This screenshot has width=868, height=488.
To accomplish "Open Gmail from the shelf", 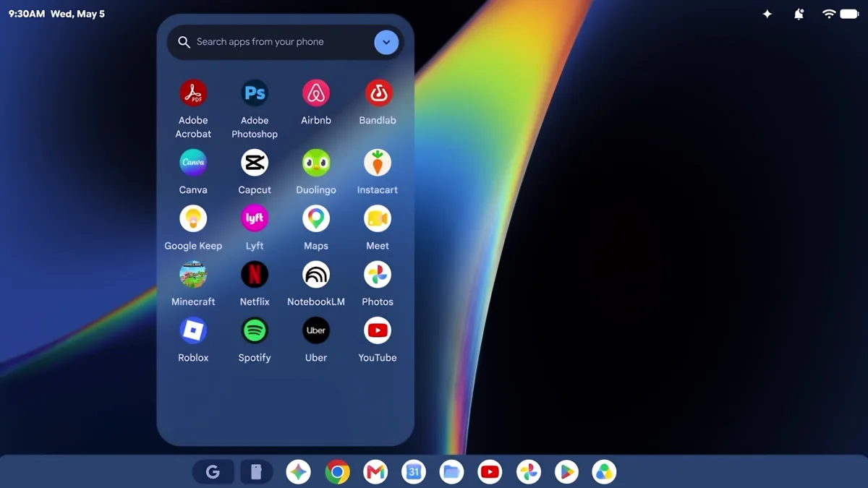I will point(375,472).
